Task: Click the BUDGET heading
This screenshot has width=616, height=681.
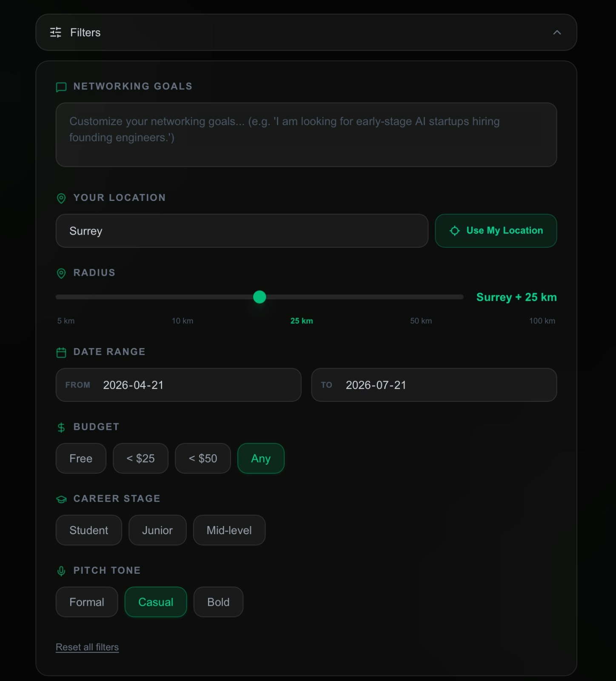Action: [96, 427]
